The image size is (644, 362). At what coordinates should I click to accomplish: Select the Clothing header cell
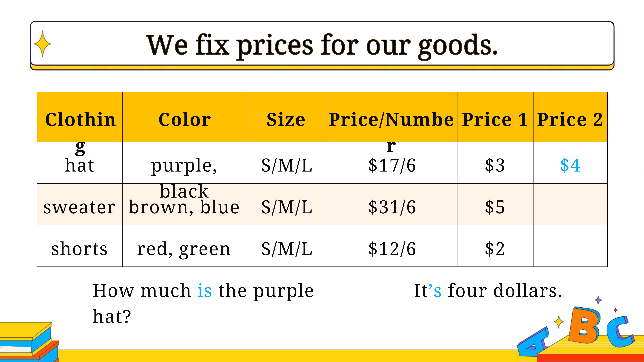click(x=80, y=117)
